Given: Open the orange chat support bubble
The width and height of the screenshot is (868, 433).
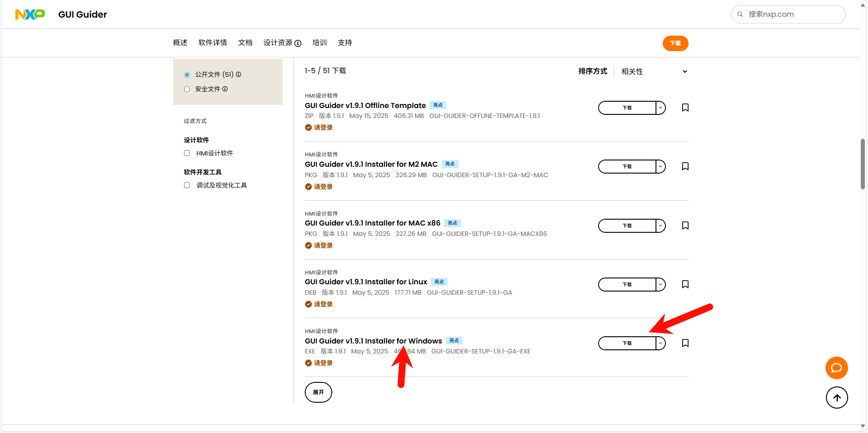Looking at the screenshot, I should [836, 368].
